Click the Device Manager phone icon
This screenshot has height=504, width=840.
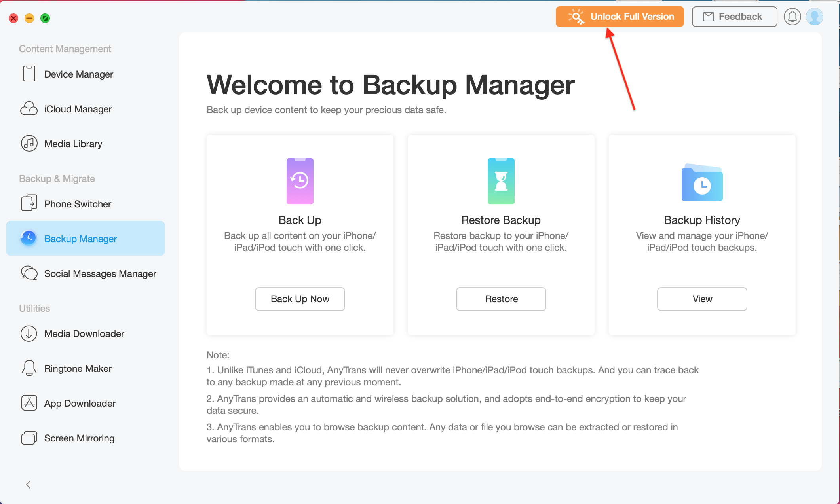(29, 74)
